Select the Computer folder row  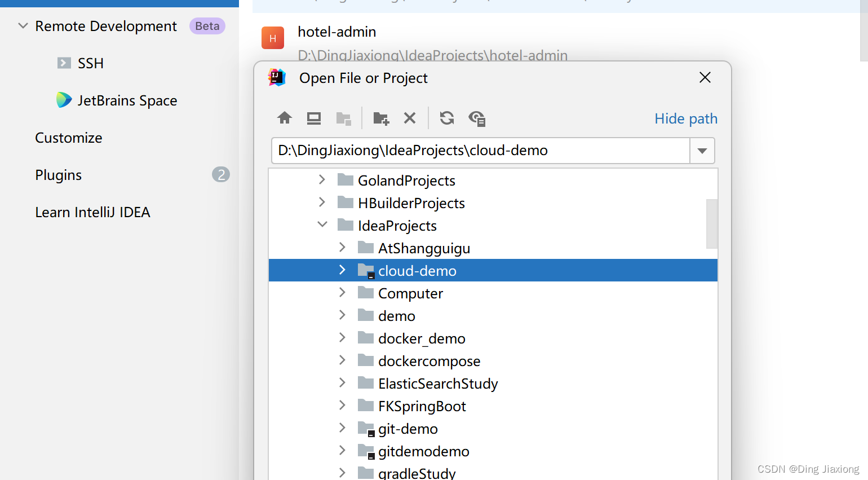pos(493,293)
